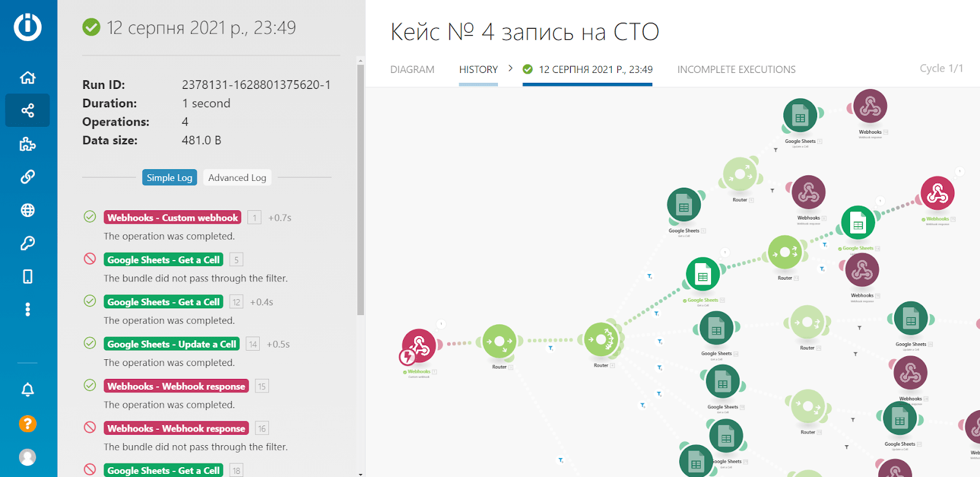Viewport: 980px width, 477px height.
Task: Select the topmost faded Google Sheets module
Action: (800, 116)
